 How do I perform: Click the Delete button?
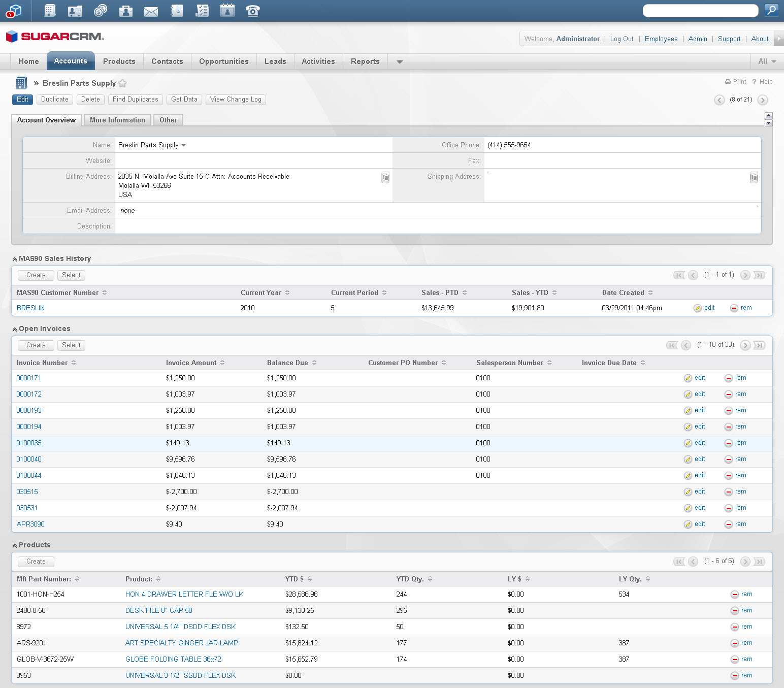coord(90,100)
